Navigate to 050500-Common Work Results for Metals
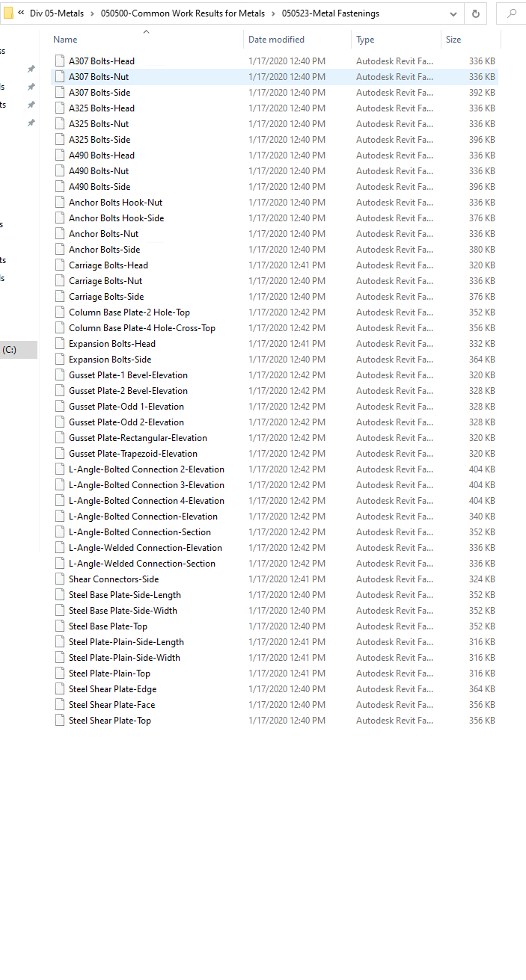Image resolution: width=526 pixels, height=980 pixels. (x=183, y=13)
